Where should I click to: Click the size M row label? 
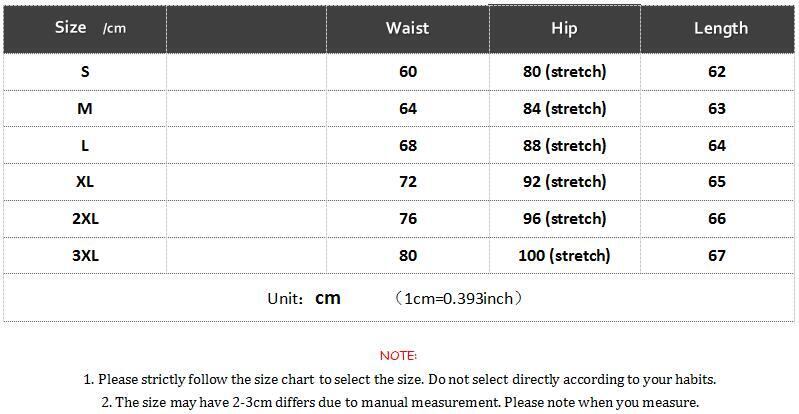pos(85,108)
